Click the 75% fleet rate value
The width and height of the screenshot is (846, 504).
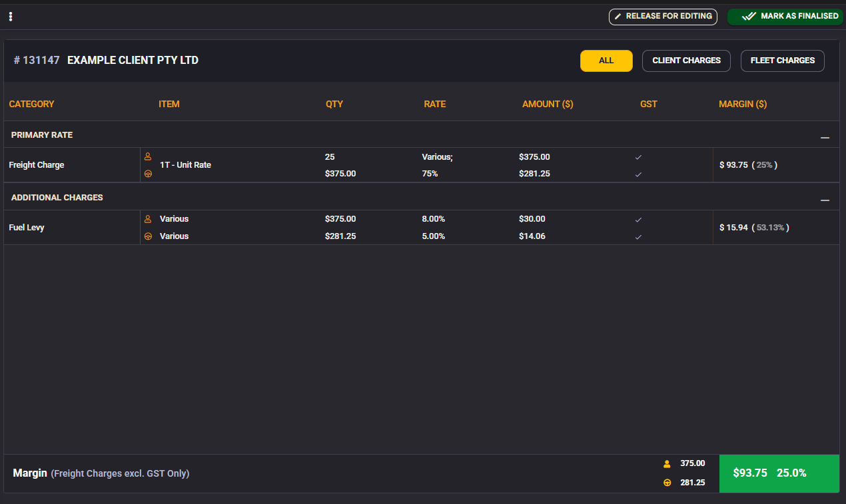430,174
